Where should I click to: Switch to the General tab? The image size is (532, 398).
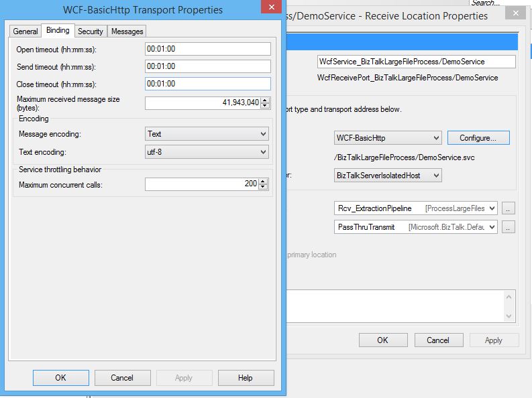[25, 31]
